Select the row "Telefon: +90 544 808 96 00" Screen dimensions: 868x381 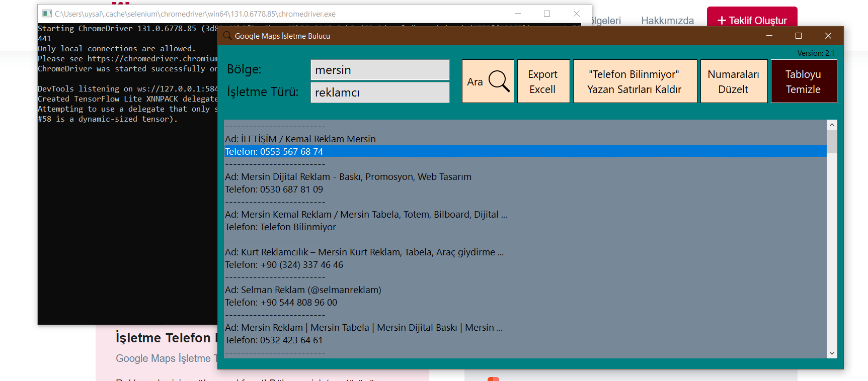coord(525,302)
